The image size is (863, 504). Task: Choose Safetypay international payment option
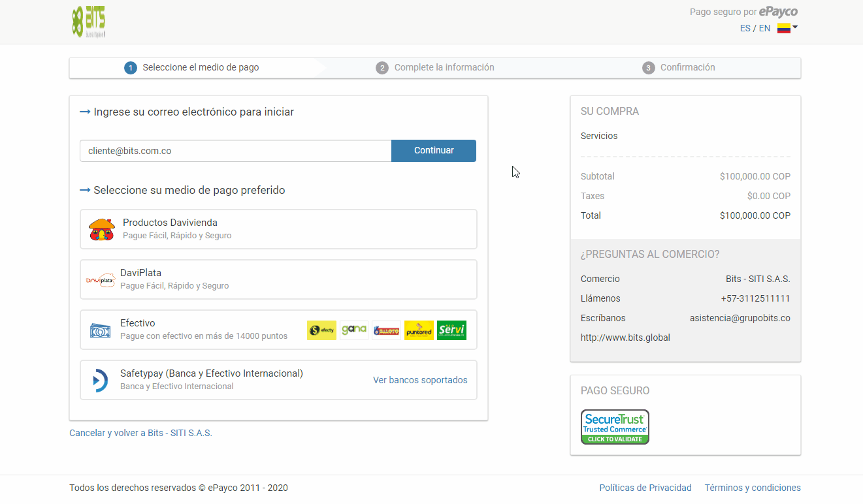point(278,380)
